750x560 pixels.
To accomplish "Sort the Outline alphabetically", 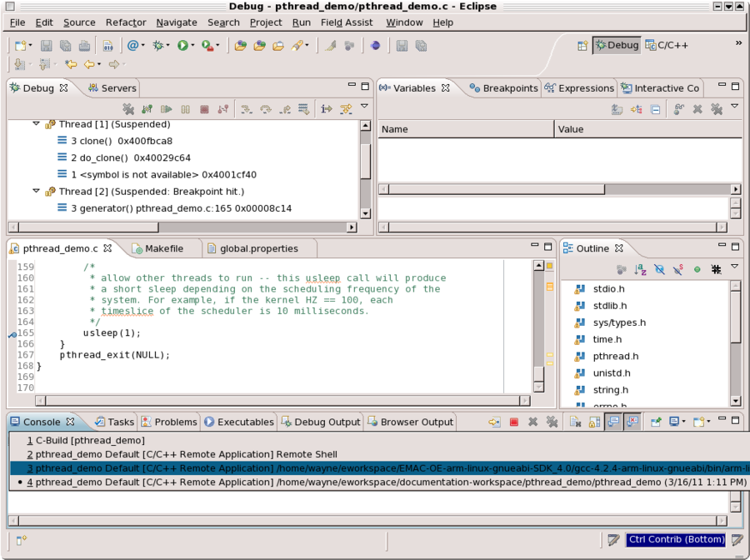I will pyautogui.click(x=639, y=268).
